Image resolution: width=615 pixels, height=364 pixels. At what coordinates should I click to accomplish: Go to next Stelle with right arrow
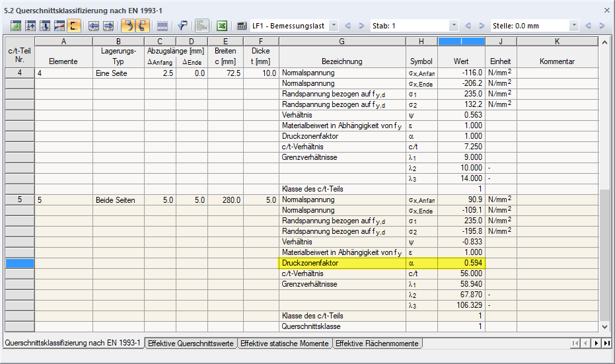click(602, 26)
